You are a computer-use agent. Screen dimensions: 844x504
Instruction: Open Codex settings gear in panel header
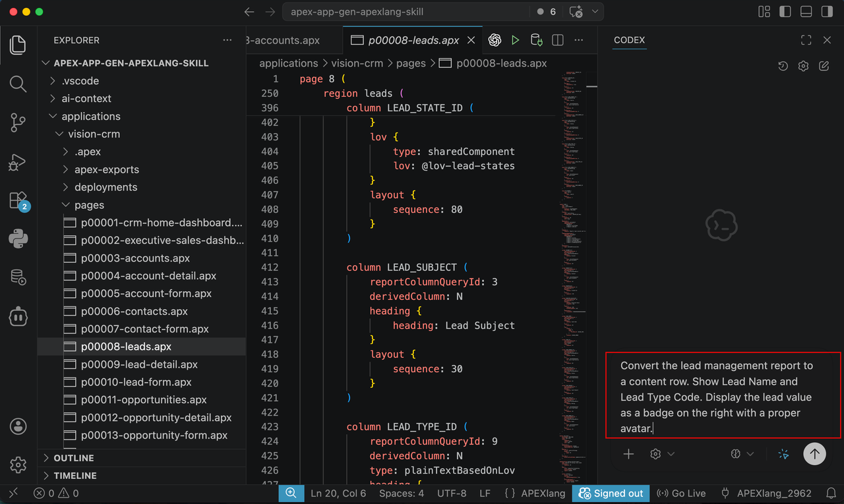pyautogui.click(x=803, y=66)
